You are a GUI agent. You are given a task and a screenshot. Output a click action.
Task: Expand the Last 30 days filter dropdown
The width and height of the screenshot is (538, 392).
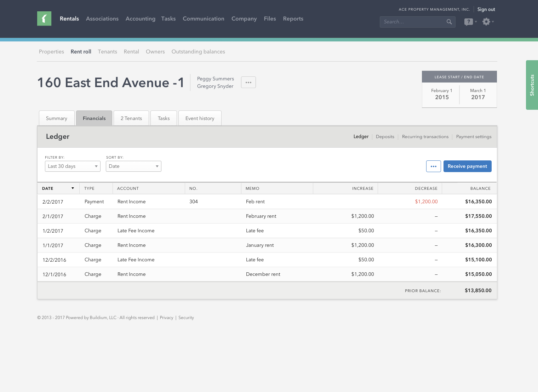[x=73, y=166]
